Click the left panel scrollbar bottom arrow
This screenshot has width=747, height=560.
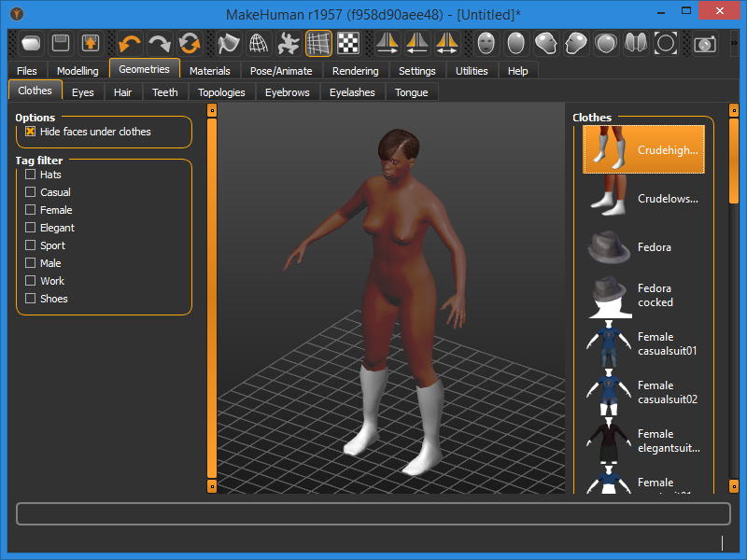[212, 486]
